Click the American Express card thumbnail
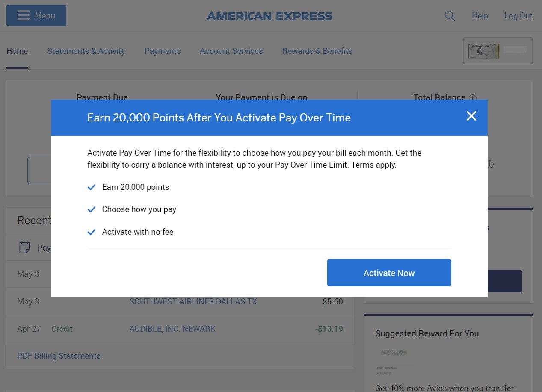 (x=498, y=50)
